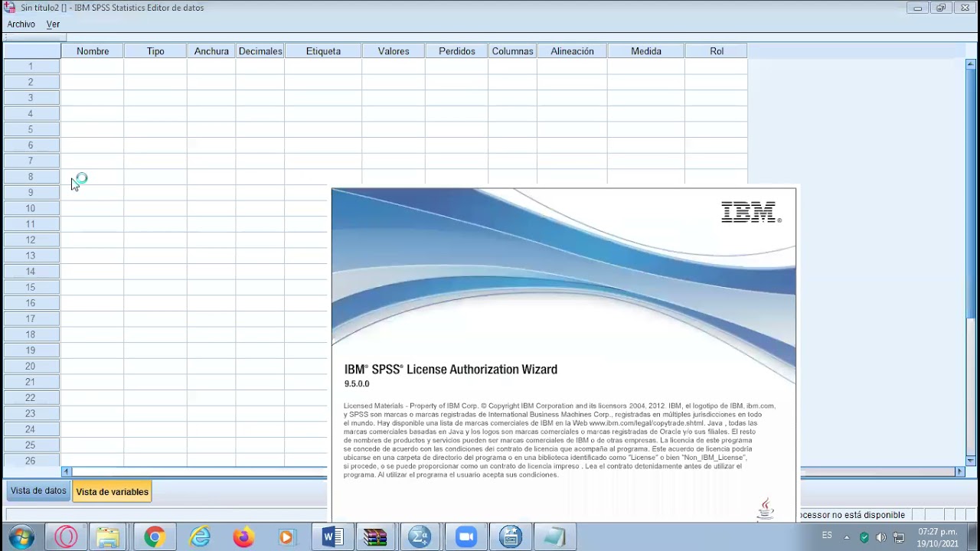Click the horizontal scrollbar left arrow
This screenshot has width=980, height=551.
click(x=67, y=471)
